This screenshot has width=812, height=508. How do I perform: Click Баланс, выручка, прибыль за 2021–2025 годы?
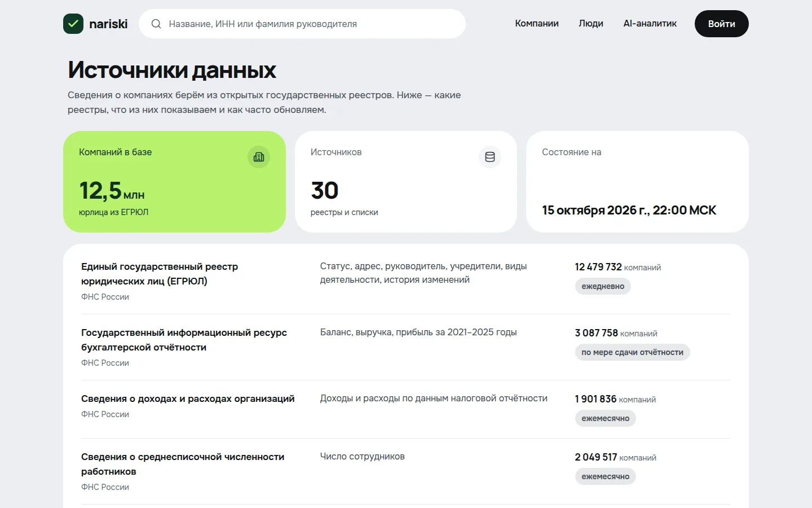418,332
